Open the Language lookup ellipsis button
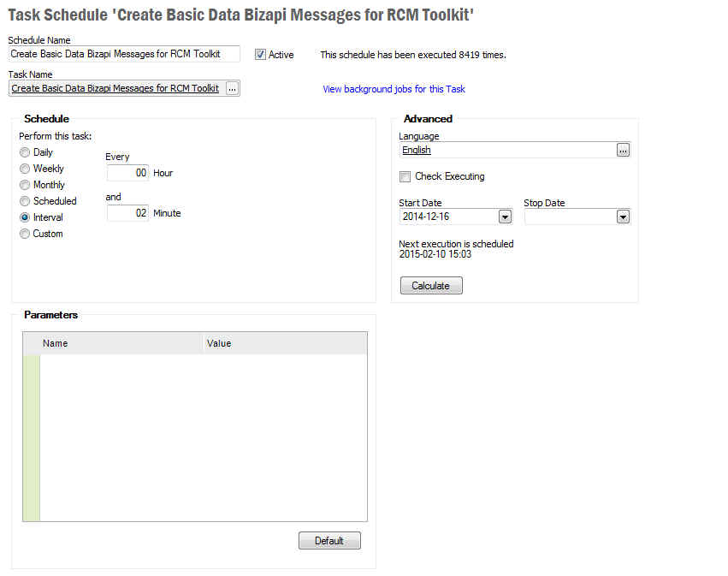The image size is (728, 576). point(623,150)
